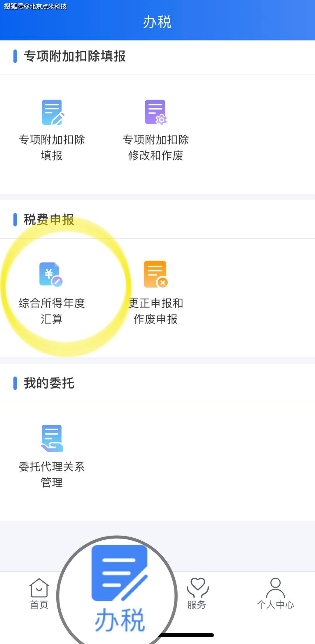Click 专项附加扣除修改和作废 text label
The image size is (315, 644).
156,148
